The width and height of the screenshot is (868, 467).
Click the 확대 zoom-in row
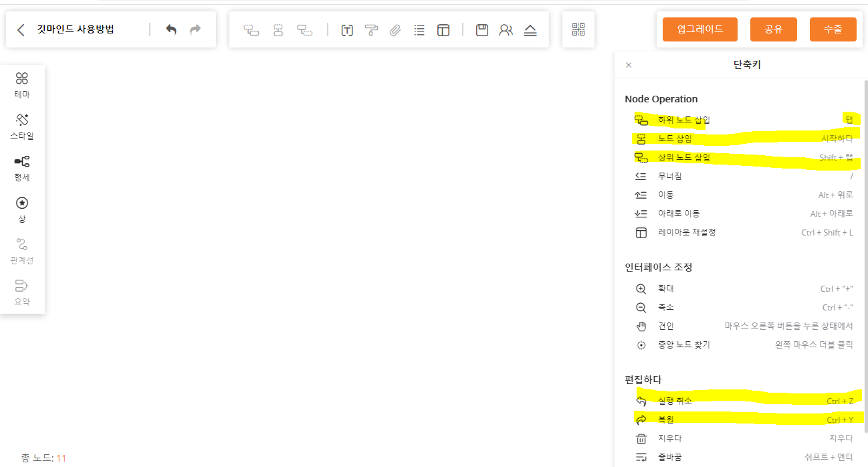click(744, 289)
